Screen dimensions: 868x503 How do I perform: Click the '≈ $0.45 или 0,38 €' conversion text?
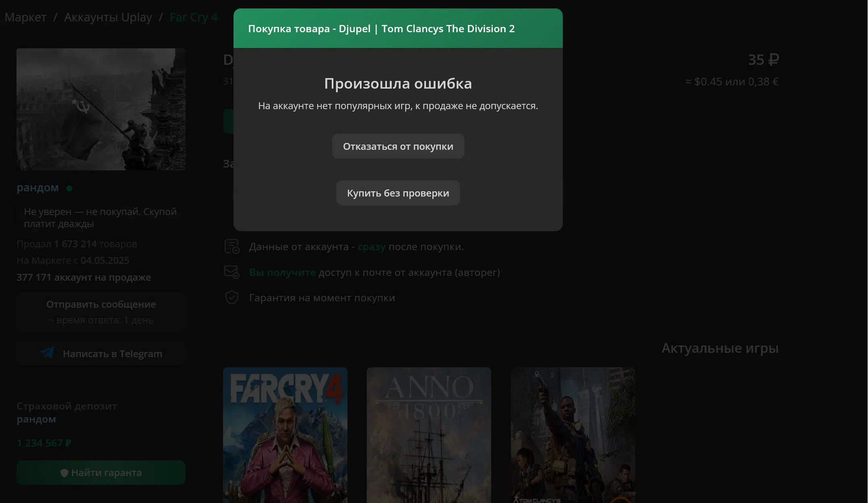pyautogui.click(x=732, y=82)
